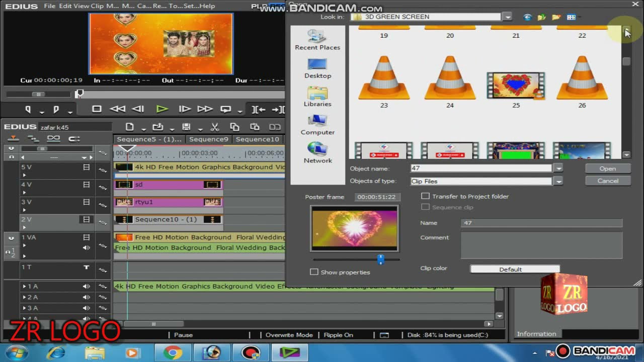Click the Open Project icon in timeline toolbar
This screenshot has height=362, width=644.
(157, 127)
